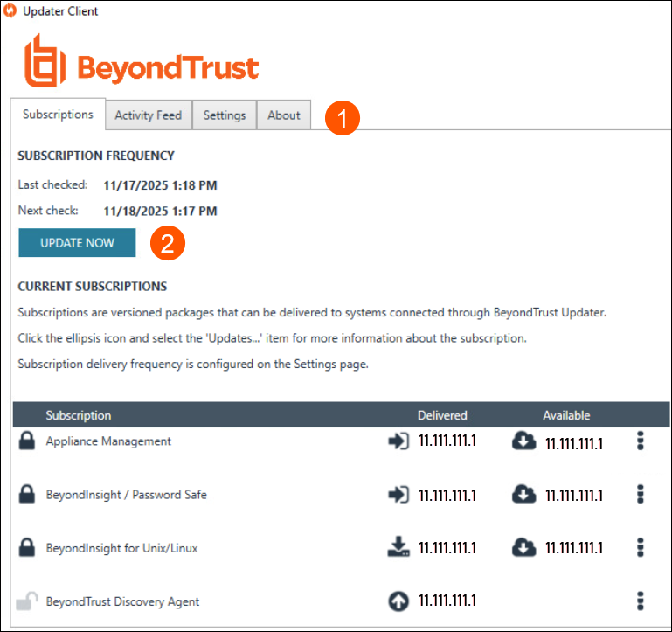
Task: Open the ellipsis menu for BeyondInsight / Password Safe
Action: [641, 495]
